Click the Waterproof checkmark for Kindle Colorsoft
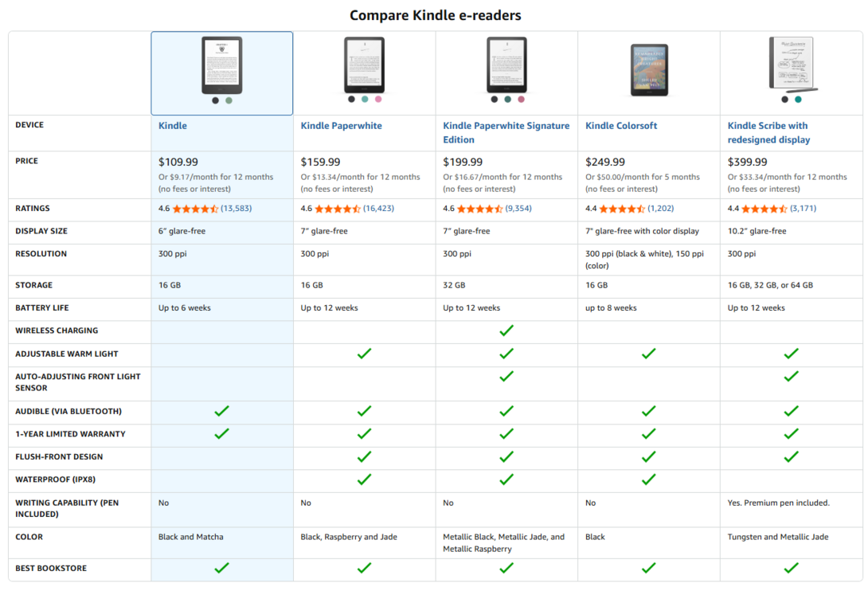Image resolution: width=868 pixels, height=591 pixels. 648,479
